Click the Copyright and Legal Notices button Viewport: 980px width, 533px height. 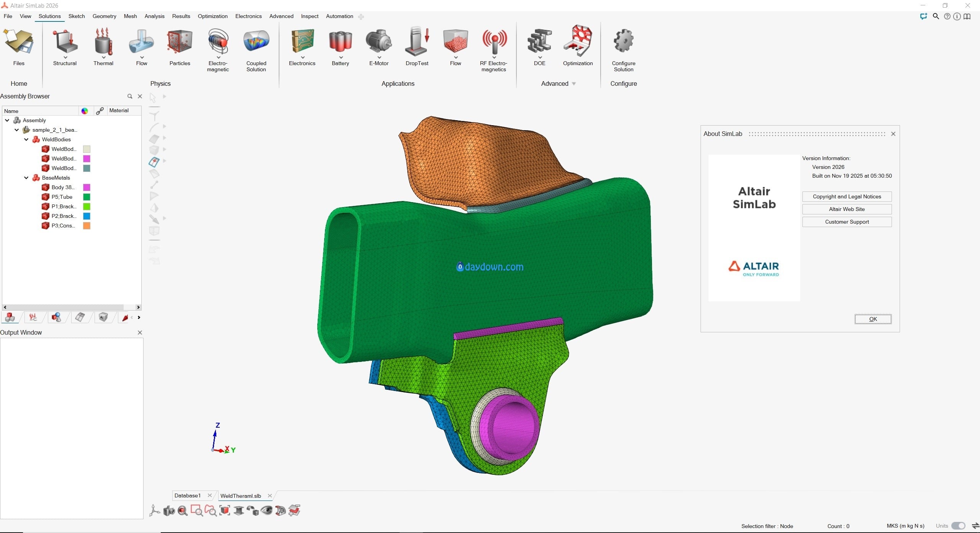click(x=846, y=196)
